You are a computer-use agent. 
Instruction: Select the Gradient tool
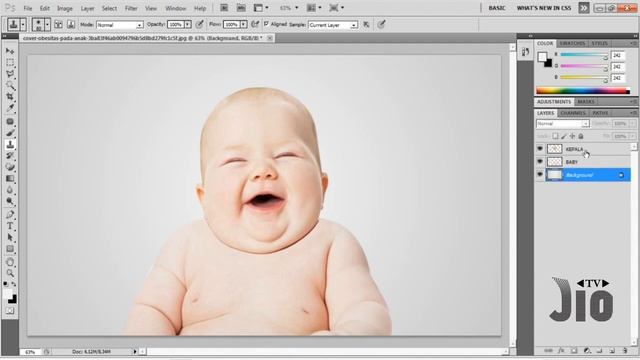tap(10, 179)
